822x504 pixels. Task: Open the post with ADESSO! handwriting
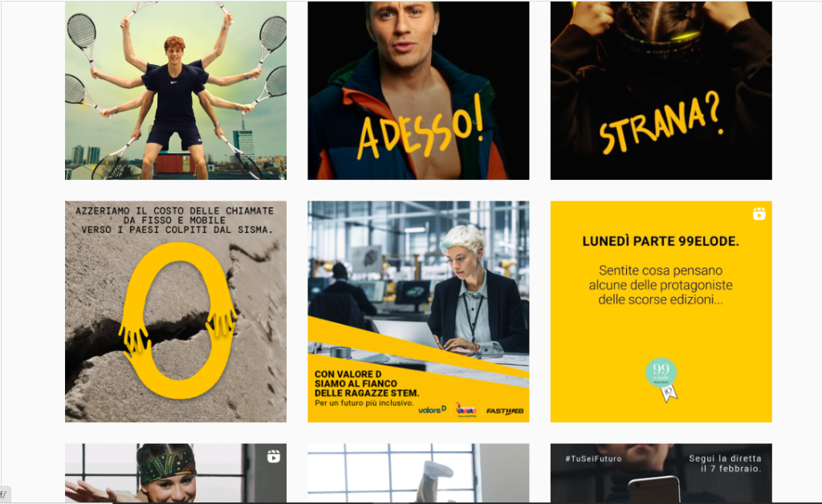(418, 90)
